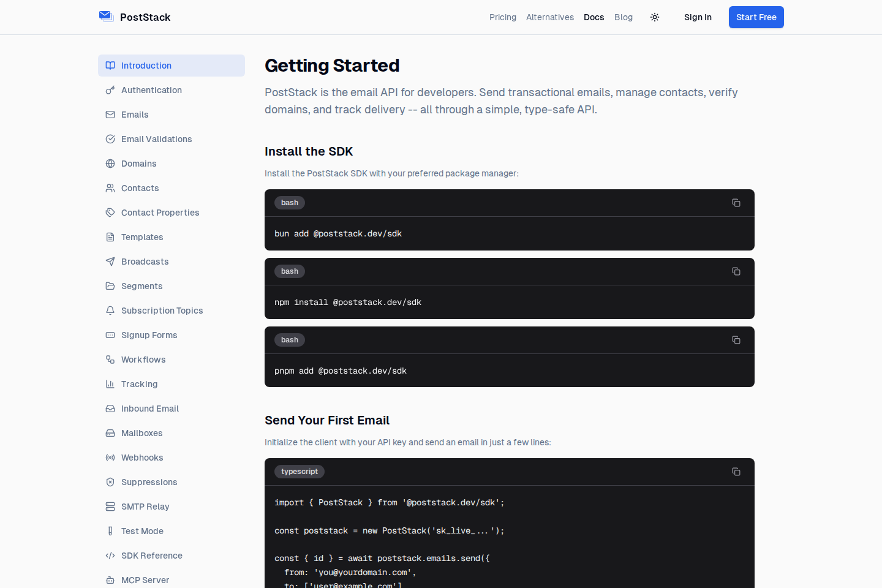Go to Webhooks documentation
Screen dimensions: 882x588
tap(171, 458)
